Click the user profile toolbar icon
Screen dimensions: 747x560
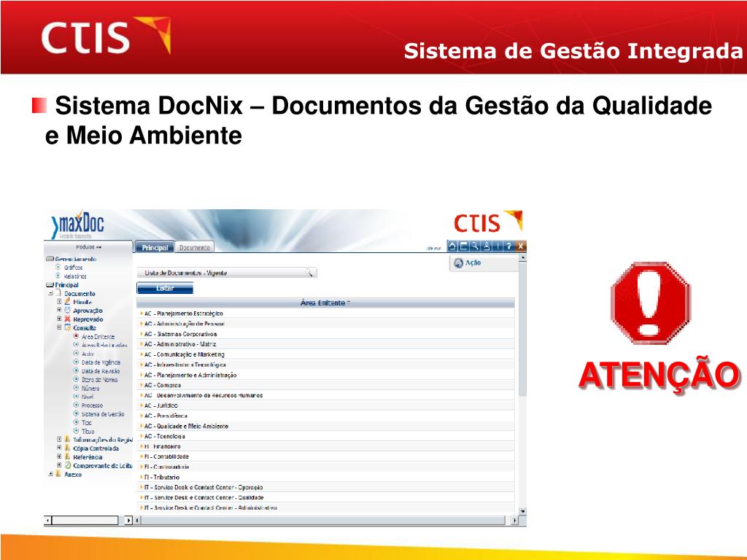[x=487, y=246]
